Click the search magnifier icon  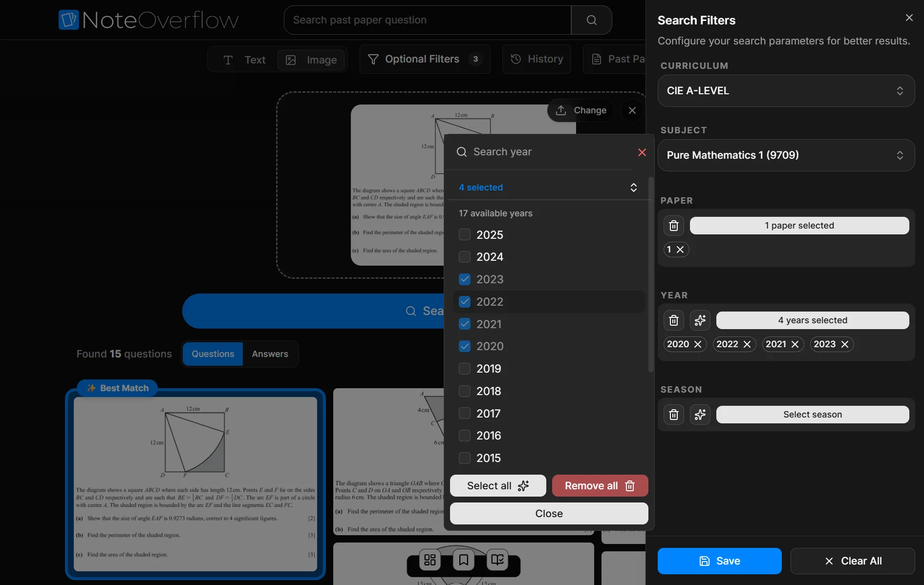(x=591, y=20)
